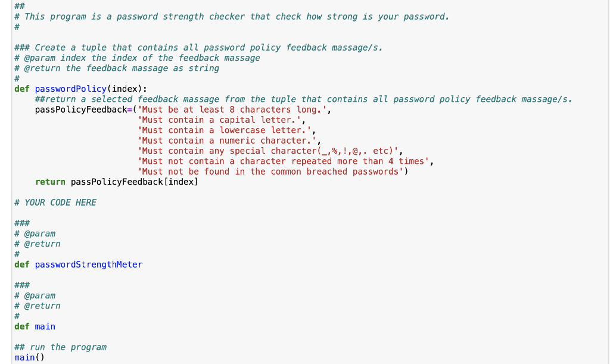Click the 'def main' line
The height and width of the screenshot is (364, 610).
(35, 326)
